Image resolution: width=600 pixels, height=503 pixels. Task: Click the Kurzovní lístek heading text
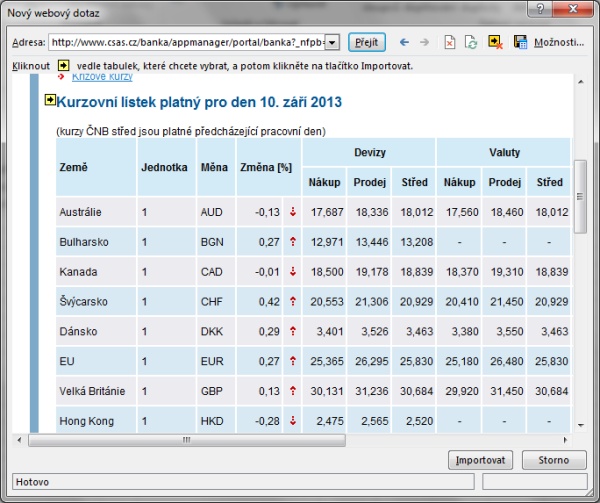coord(199,102)
